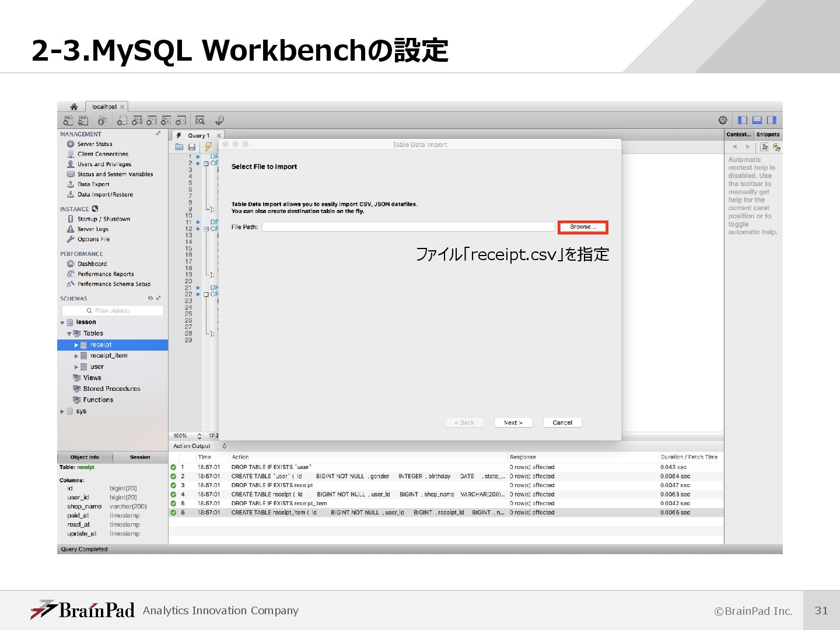Open the object inspector icon in the toolbar
This screenshot has width=840, height=630.
click(x=102, y=121)
